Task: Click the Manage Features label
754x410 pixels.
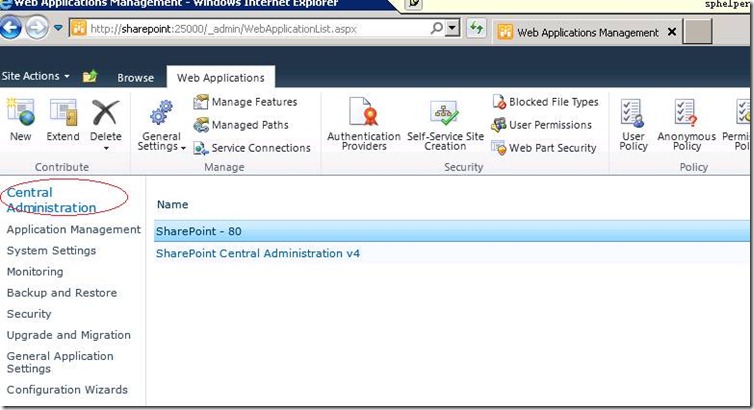Action: [254, 102]
